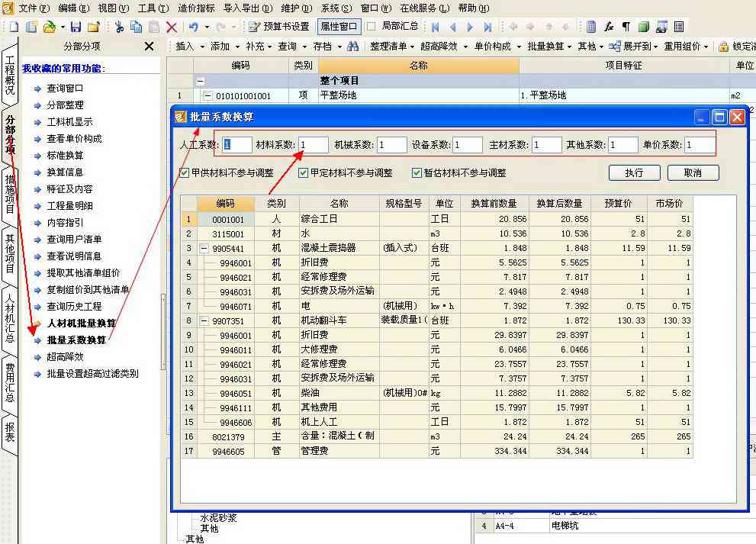This screenshot has width=756, height=544.
Task: Click the 人工系数 input field
Action: [x=237, y=143]
